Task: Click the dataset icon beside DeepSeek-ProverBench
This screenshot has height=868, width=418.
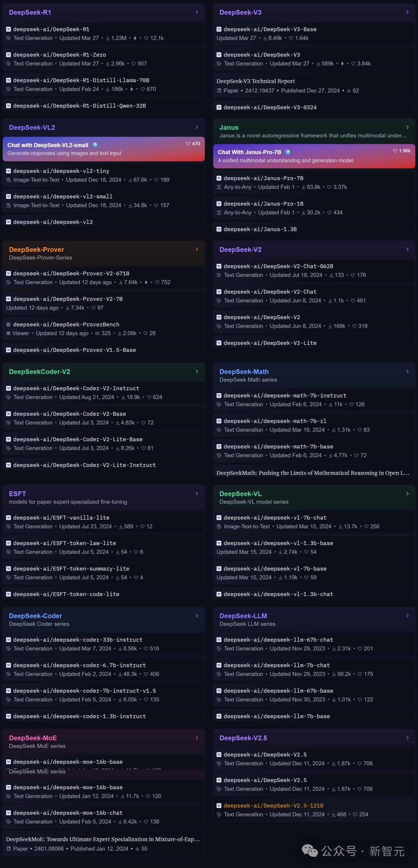Action: (9, 325)
